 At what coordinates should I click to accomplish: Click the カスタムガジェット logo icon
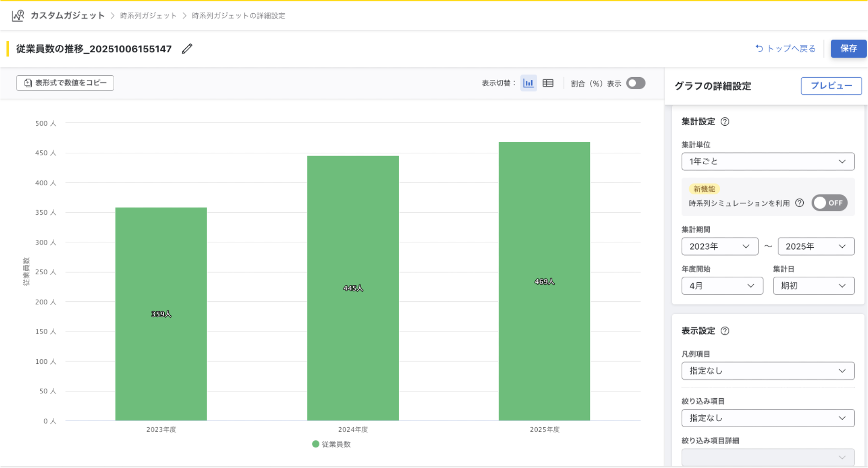click(18, 16)
